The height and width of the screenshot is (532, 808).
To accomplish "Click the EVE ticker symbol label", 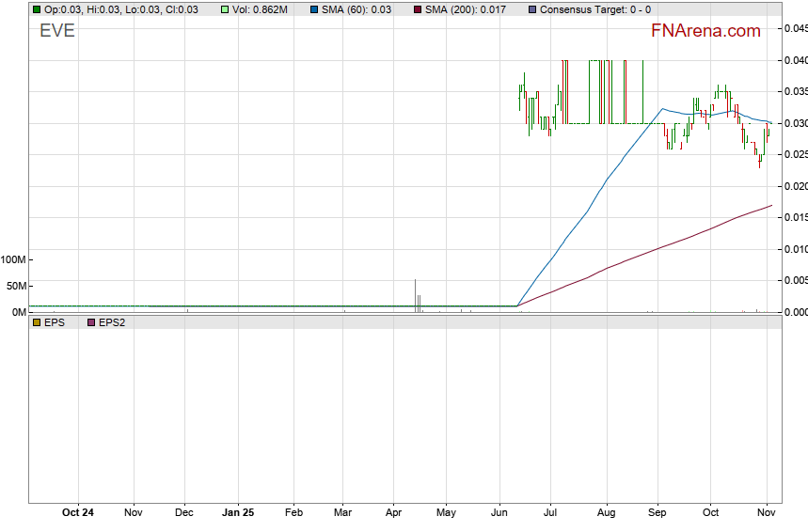I will (56, 31).
